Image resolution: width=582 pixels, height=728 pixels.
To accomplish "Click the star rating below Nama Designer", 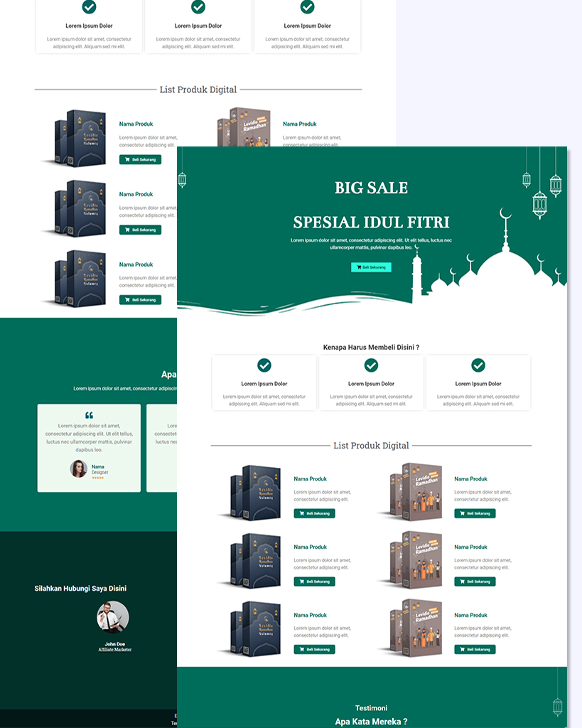I will [97, 478].
